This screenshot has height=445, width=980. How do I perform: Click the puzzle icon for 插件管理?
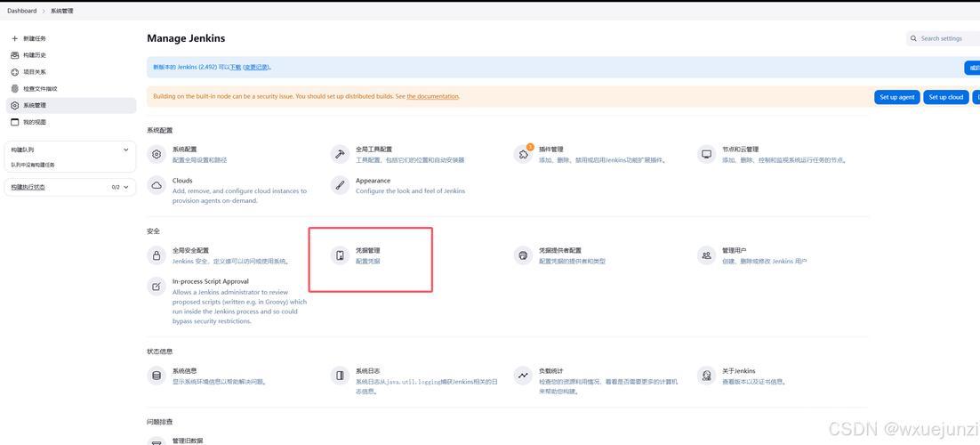(x=523, y=154)
